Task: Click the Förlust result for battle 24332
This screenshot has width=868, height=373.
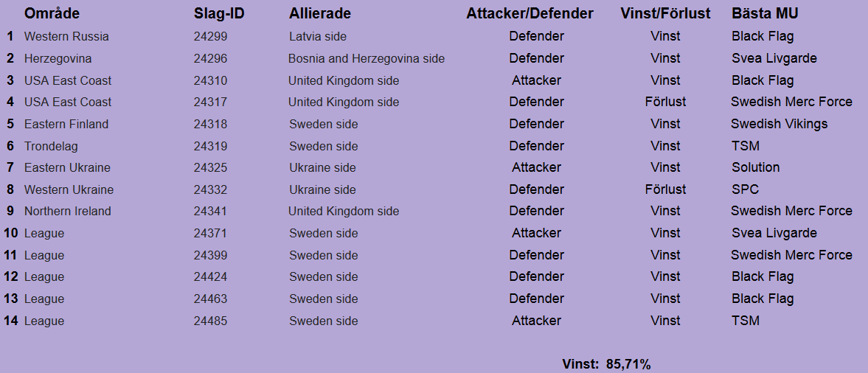Action: (x=665, y=189)
